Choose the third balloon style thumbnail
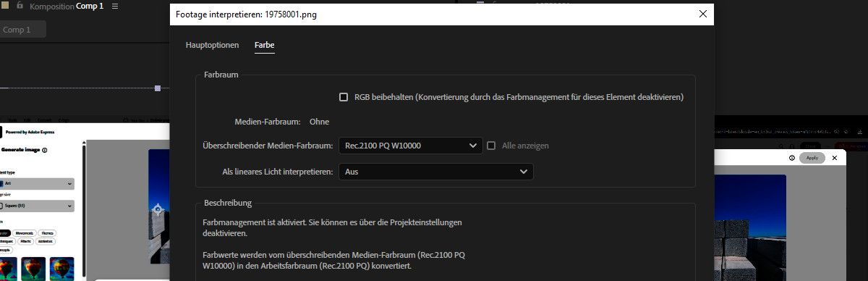Image resolution: width=868 pixels, height=281 pixels. tap(62, 268)
